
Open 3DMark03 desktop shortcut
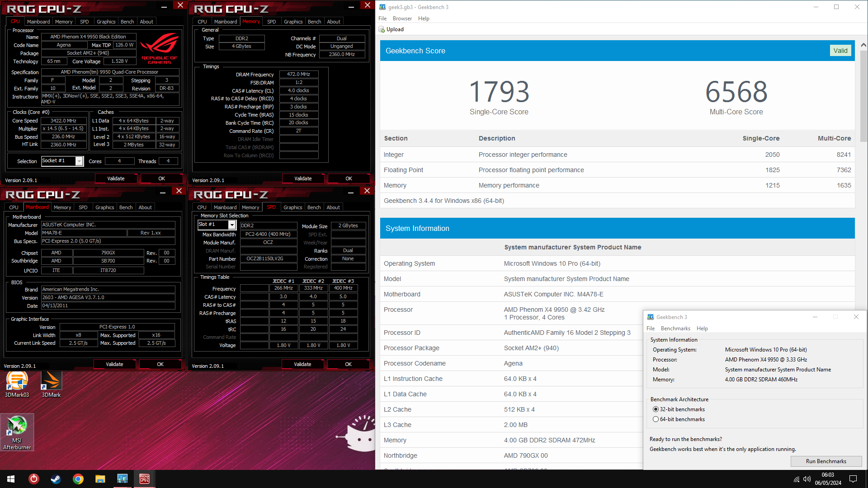pos(17,384)
